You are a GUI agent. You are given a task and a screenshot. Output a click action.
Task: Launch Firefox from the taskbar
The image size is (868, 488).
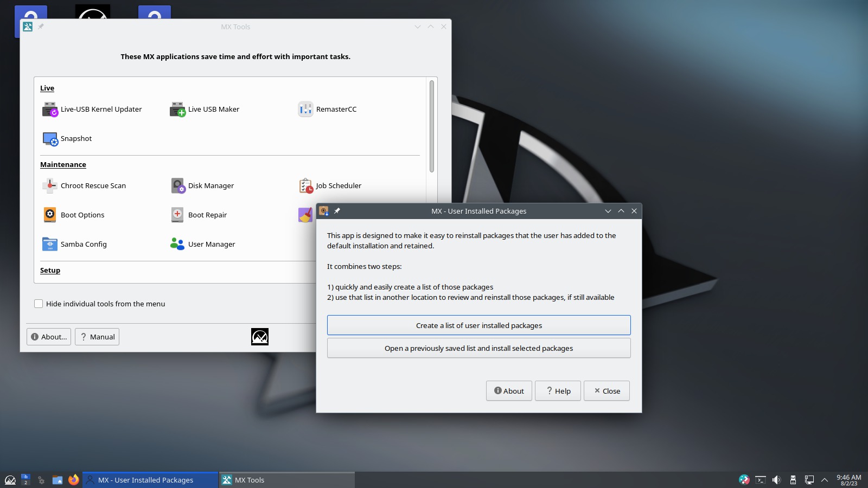(74, 480)
